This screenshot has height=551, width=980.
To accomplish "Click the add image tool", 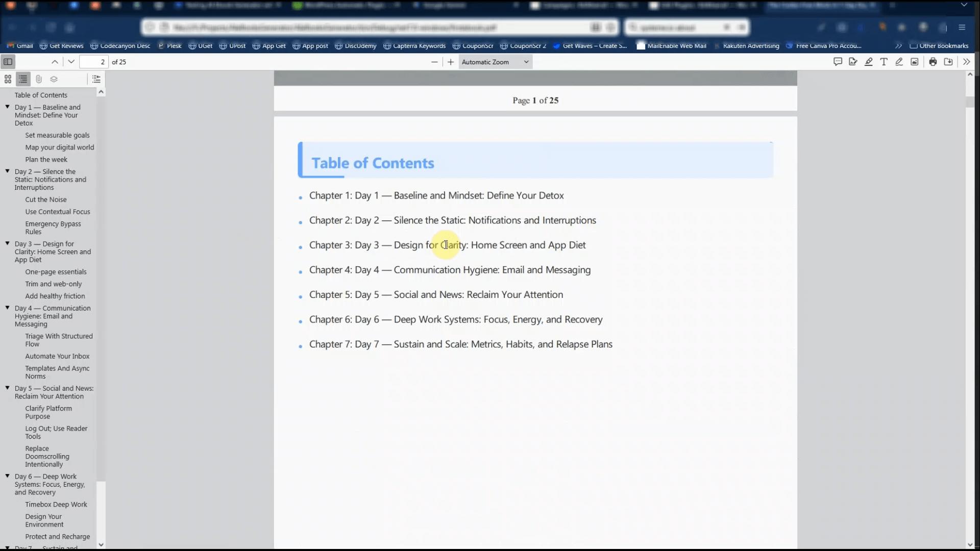I will click(914, 62).
